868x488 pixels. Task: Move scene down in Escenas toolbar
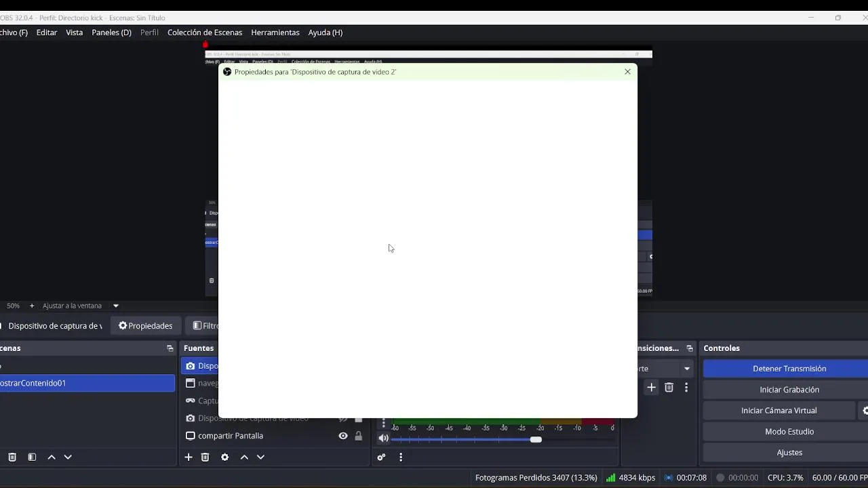(68, 457)
